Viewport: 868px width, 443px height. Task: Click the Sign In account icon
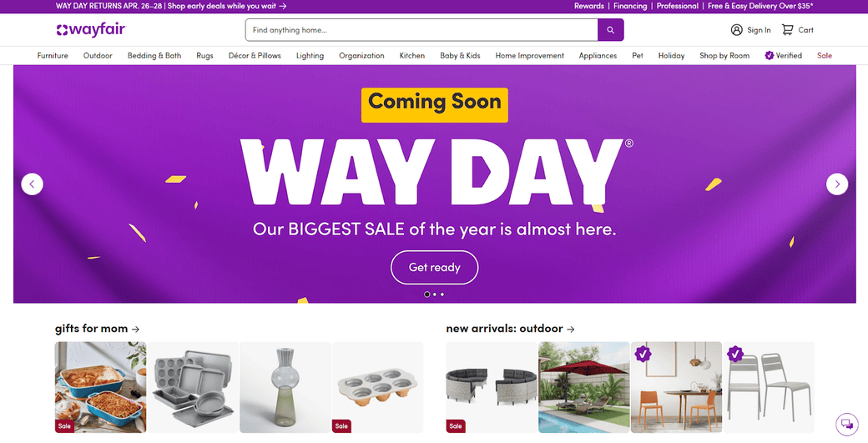click(x=736, y=30)
